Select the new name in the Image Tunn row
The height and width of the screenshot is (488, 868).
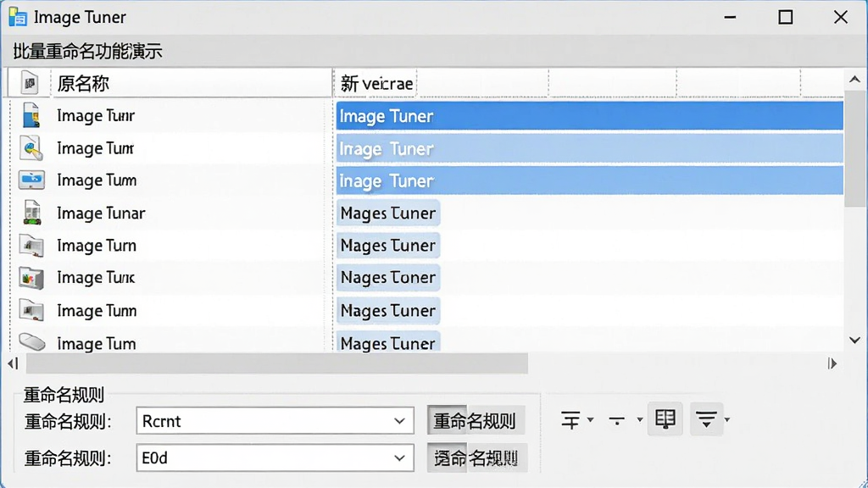[x=388, y=310]
